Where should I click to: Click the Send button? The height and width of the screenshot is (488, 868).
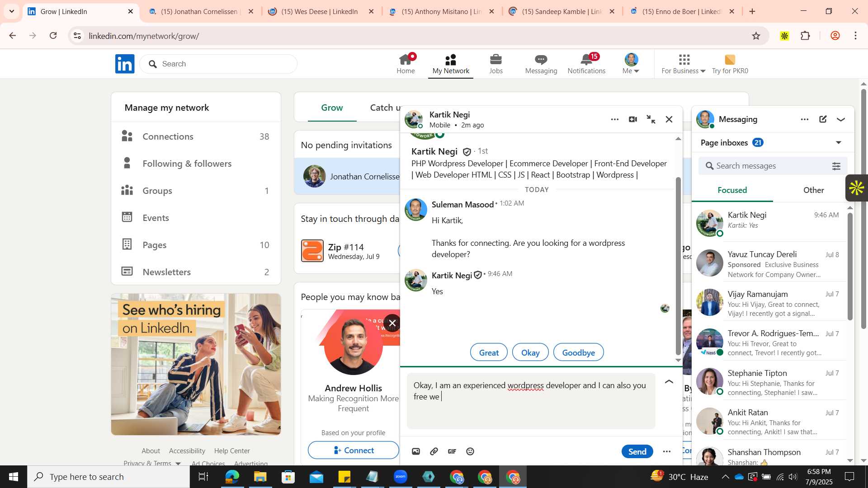click(637, 451)
